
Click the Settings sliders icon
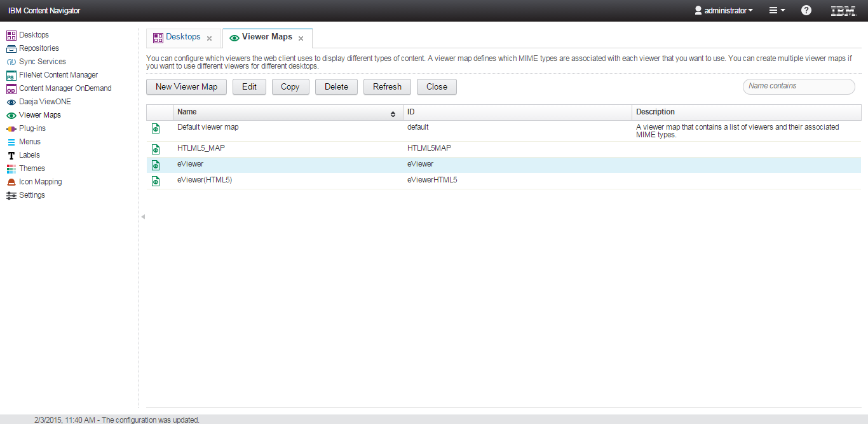point(11,195)
